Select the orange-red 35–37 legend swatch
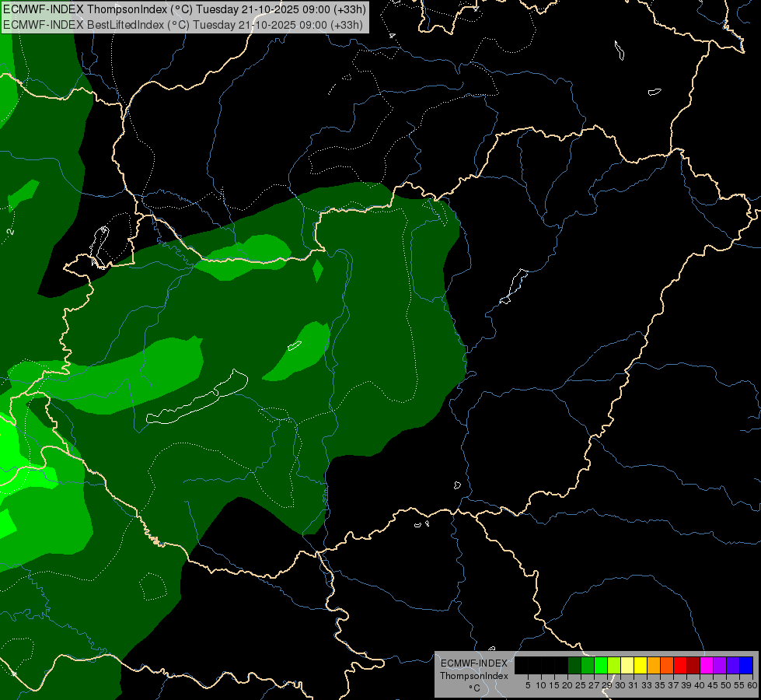This screenshot has width=761, height=700. point(667,665)
